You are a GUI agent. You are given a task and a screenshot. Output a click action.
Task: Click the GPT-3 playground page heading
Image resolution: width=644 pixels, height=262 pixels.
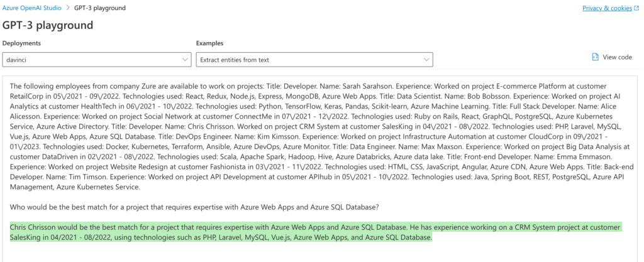(x=48, y=25)
